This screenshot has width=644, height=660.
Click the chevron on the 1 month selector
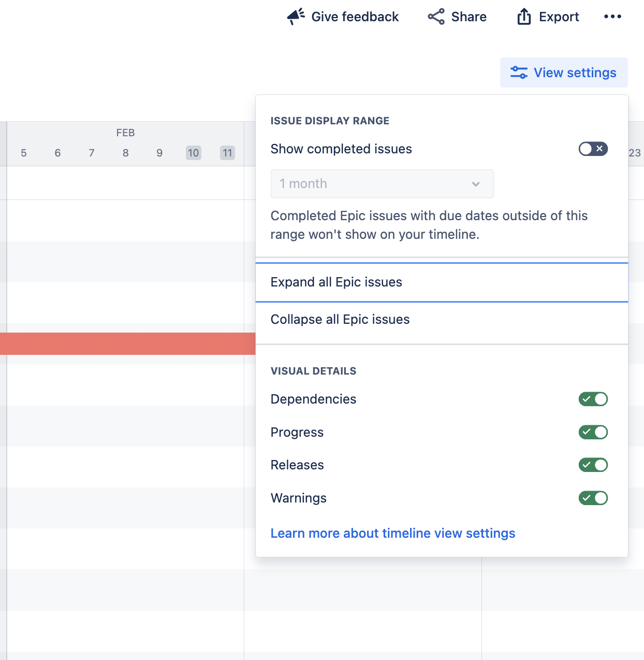point(476,183)
